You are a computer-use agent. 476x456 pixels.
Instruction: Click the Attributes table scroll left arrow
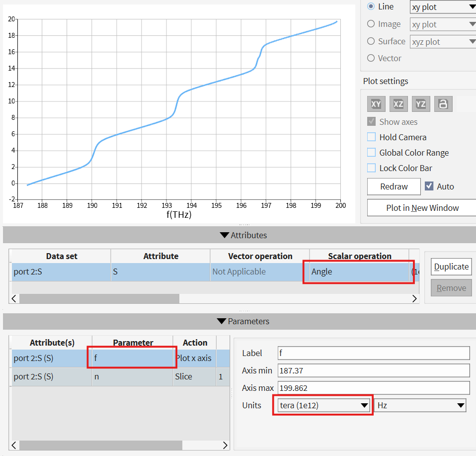click(x=14, y=299)
